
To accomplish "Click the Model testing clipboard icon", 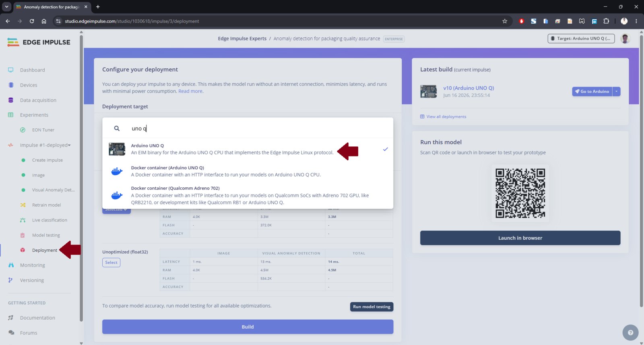I will [x=23, y=235].
